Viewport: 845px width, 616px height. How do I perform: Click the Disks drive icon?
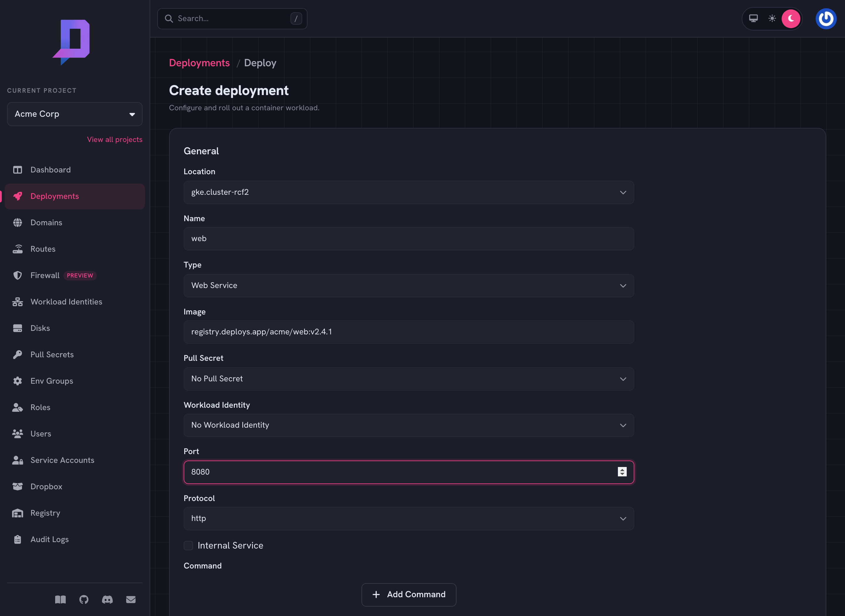click(x=18, y=328)
